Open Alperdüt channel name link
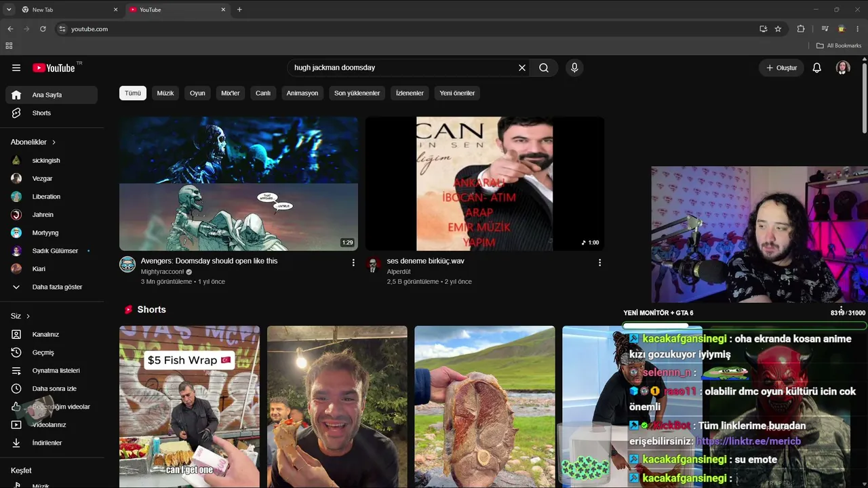 (x=399, y=272)
